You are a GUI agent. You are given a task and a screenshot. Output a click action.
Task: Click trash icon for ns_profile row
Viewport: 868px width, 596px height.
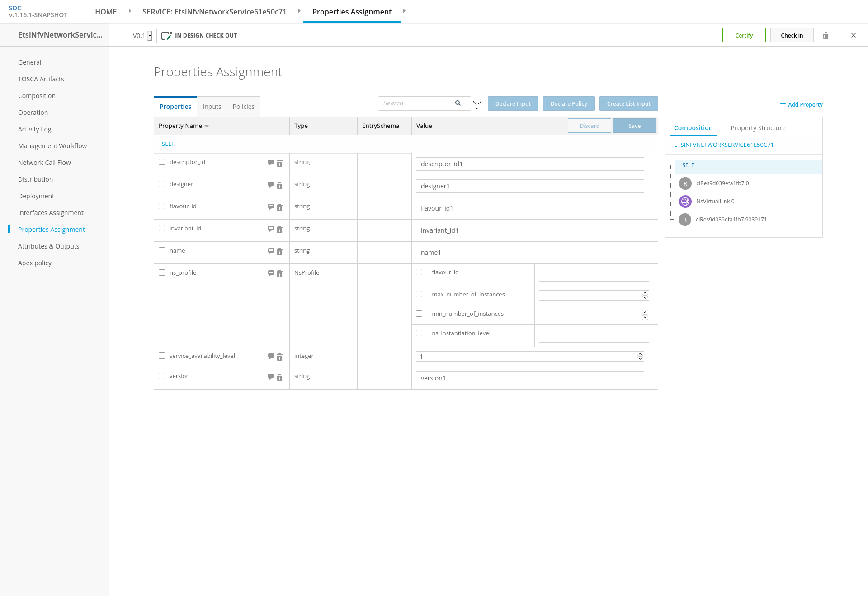coord(279,274)
